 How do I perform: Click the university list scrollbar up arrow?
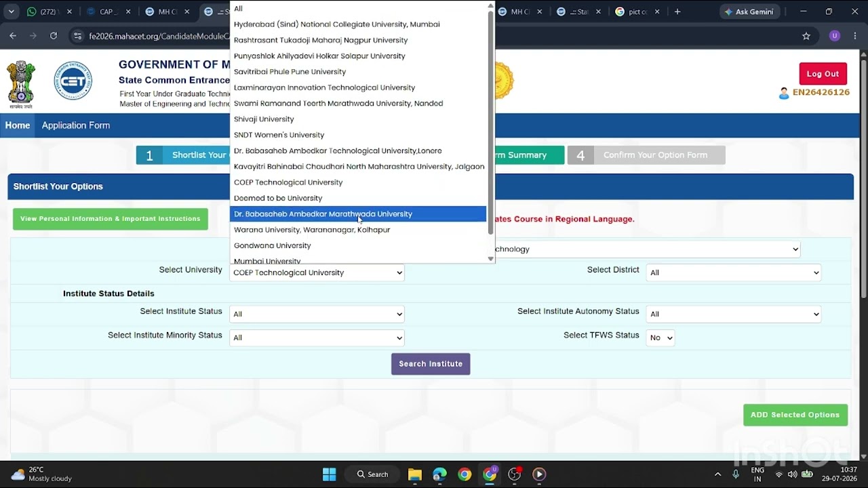coord(491,5)
